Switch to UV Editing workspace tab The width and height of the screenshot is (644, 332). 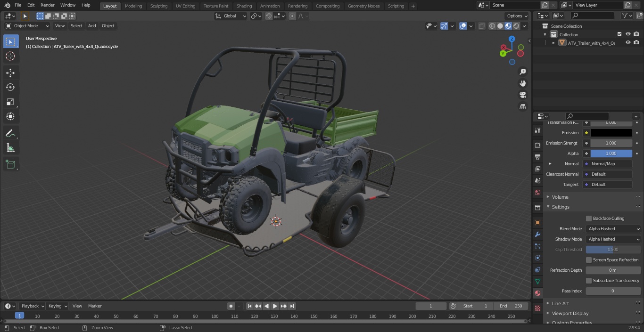click(x=185, y=6)
